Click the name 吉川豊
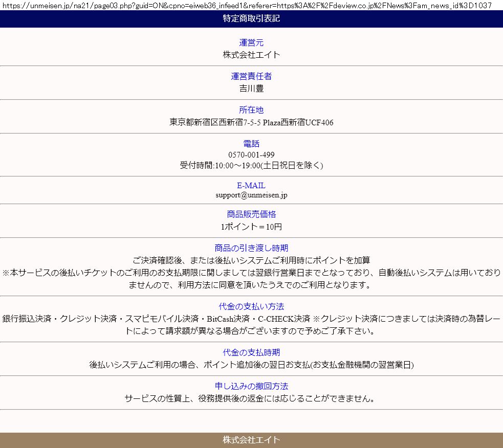 [x=251, y=88]
